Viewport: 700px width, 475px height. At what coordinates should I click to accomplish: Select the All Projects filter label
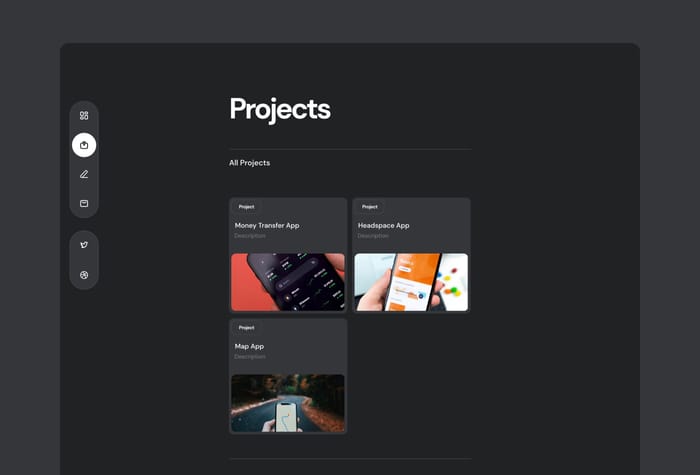click(250, 163)
